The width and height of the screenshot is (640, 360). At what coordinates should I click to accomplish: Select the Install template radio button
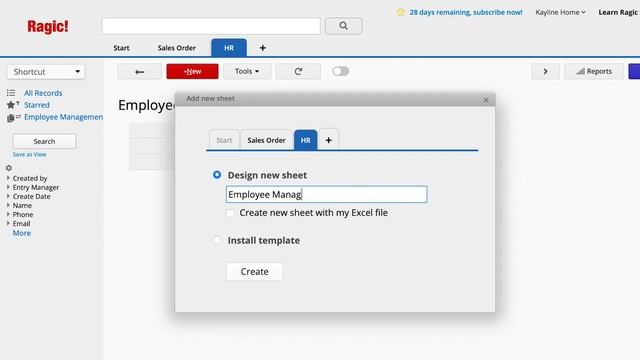click(217, 240)
